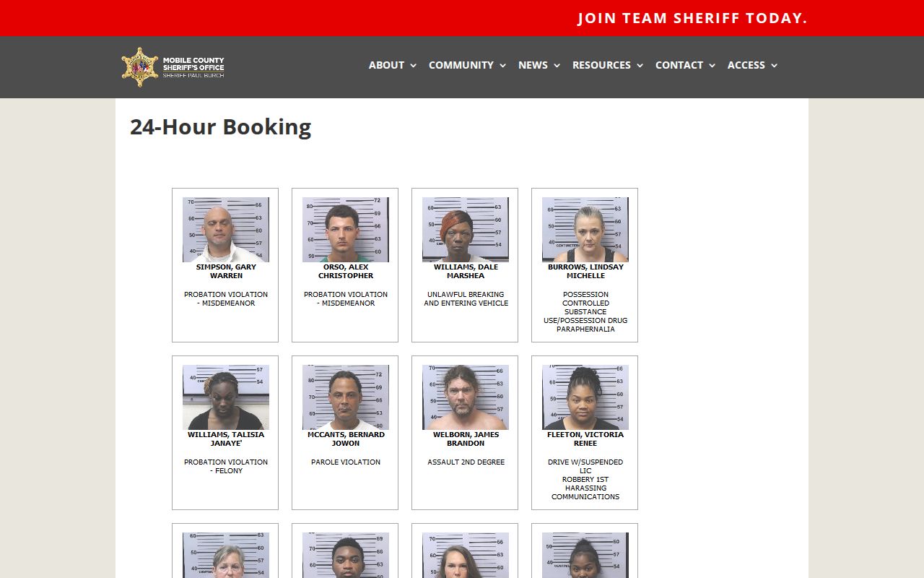924x578 pixels.
Task: Select the name Simpson, Gary Warren
Action: [x=226, y=271]
